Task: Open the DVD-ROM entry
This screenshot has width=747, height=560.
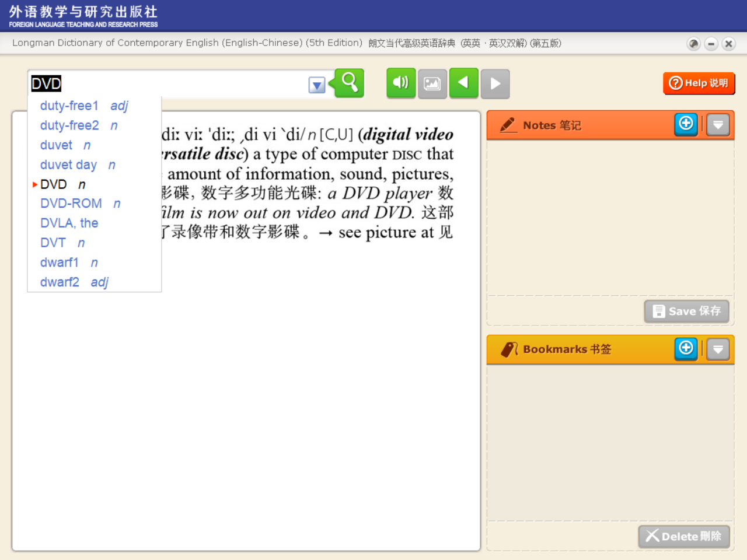Action: (81, 204)
